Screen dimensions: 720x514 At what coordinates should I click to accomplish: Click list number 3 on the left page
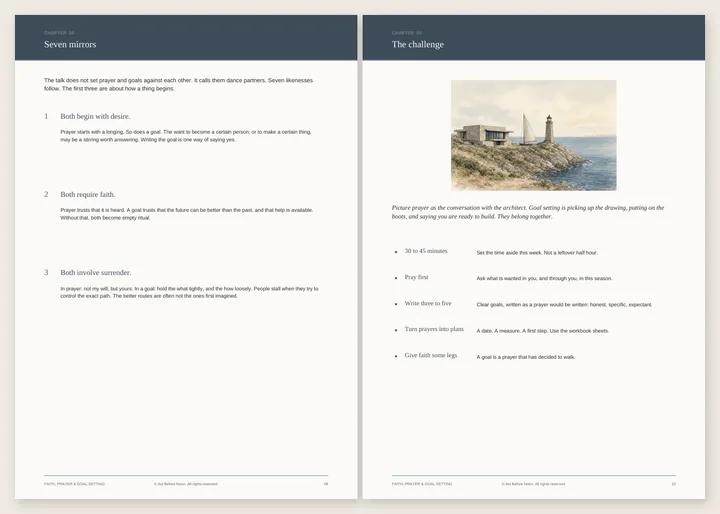pyautogui.click(x=46, y=273)
